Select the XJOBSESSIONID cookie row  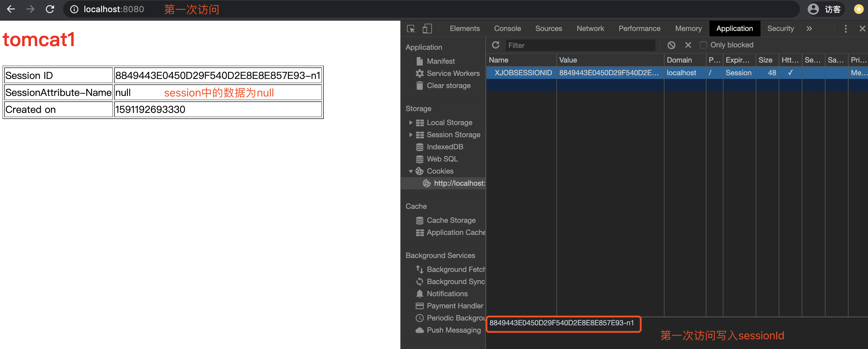[677, 73]
